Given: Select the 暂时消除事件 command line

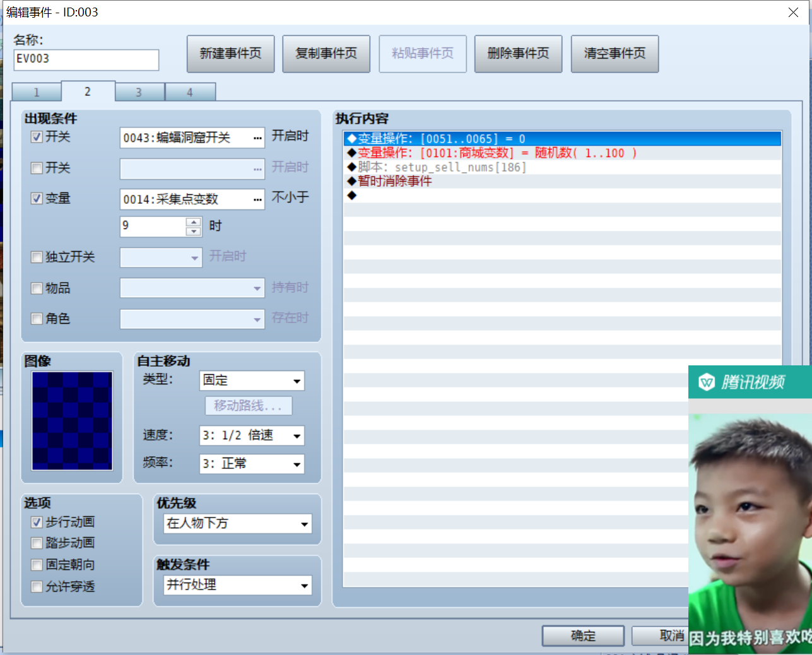Looking at the screenshot, I should coord(563,181).
